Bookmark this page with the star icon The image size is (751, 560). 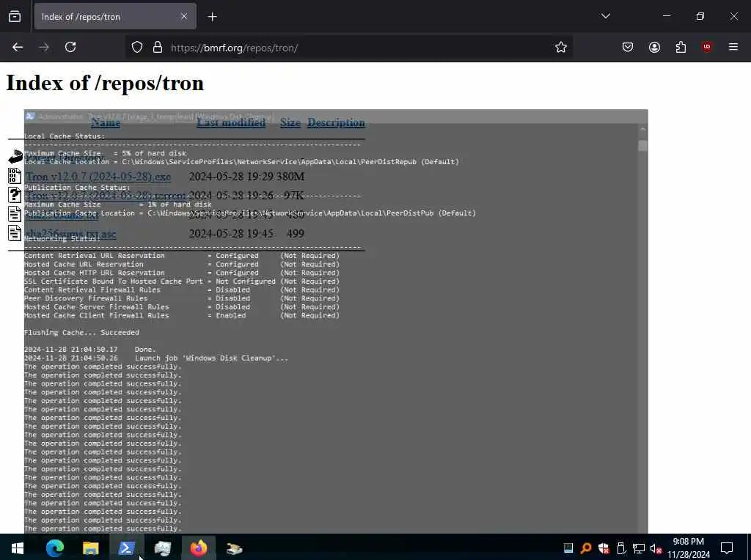coord(561,48)
